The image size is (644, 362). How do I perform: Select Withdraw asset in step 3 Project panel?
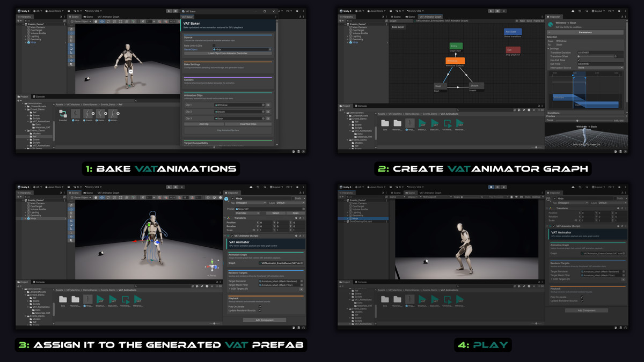138,300
